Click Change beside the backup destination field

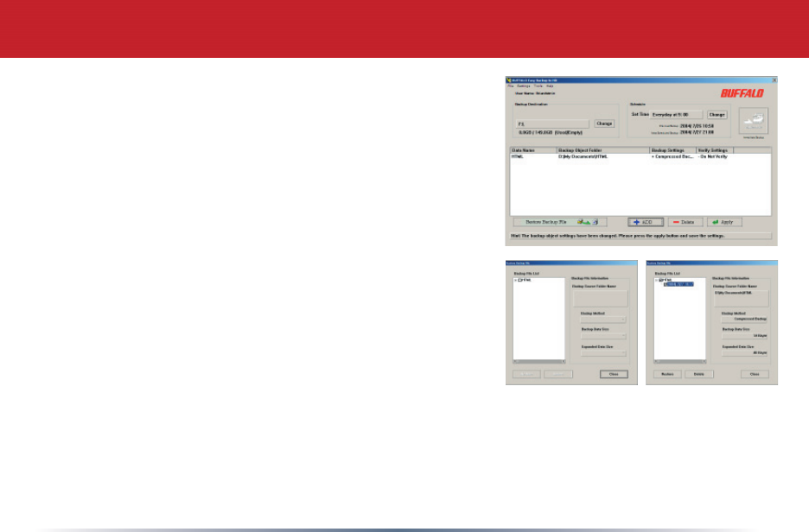pos(604,123)
